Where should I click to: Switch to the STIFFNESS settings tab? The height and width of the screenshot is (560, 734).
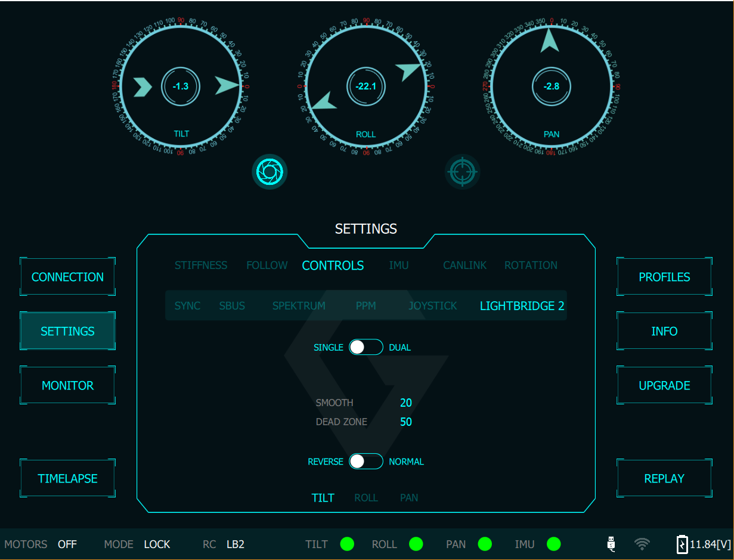coord(201,265)
